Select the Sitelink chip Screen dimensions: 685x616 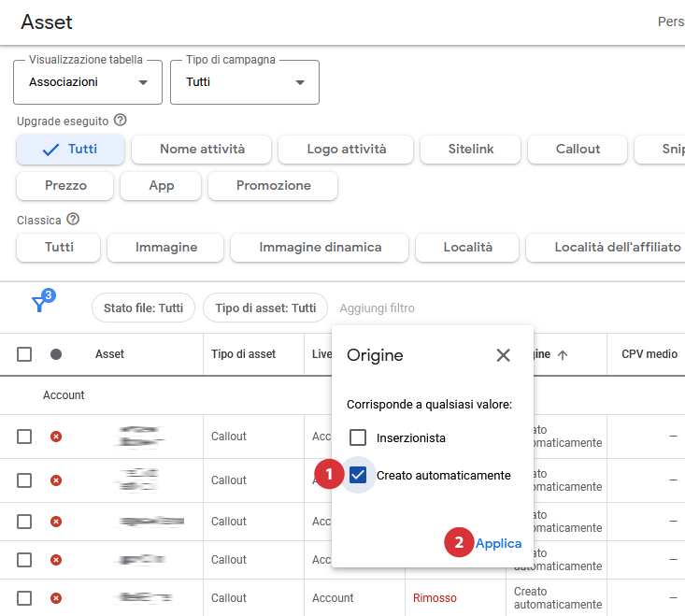(x=470, y=149)
